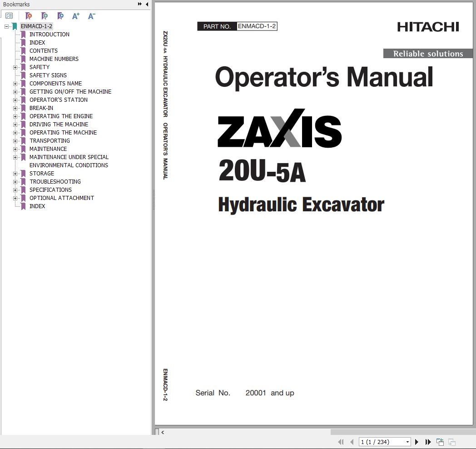Click the double-arrow expand panel icon
The width and height of the screenshot is (476, 449).
139,4
